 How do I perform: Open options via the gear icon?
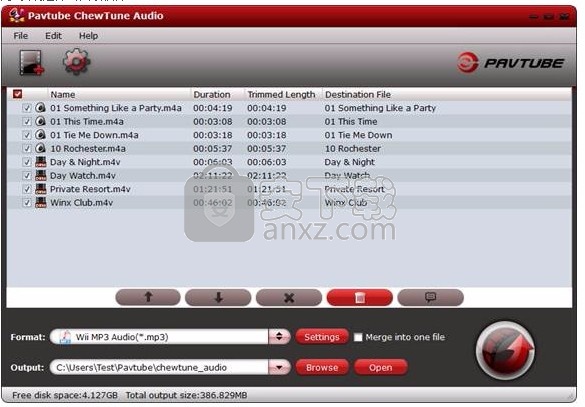[76, 62]
